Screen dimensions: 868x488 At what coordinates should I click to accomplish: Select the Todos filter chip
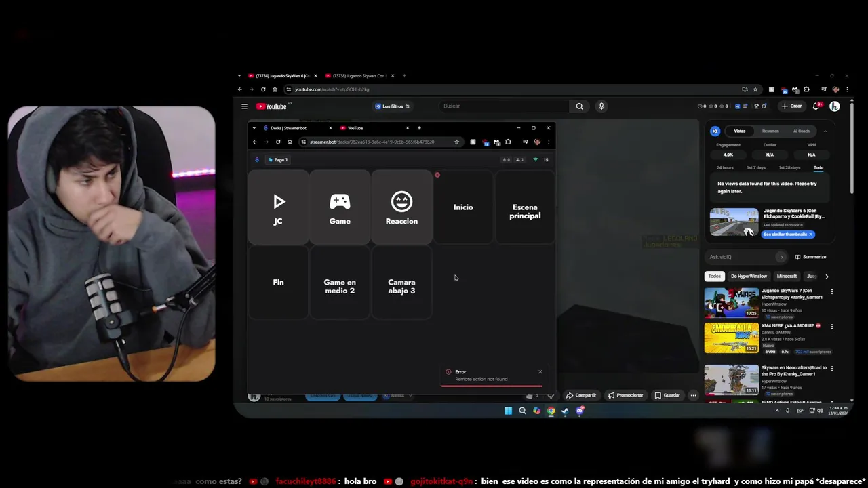pos(715,277)
